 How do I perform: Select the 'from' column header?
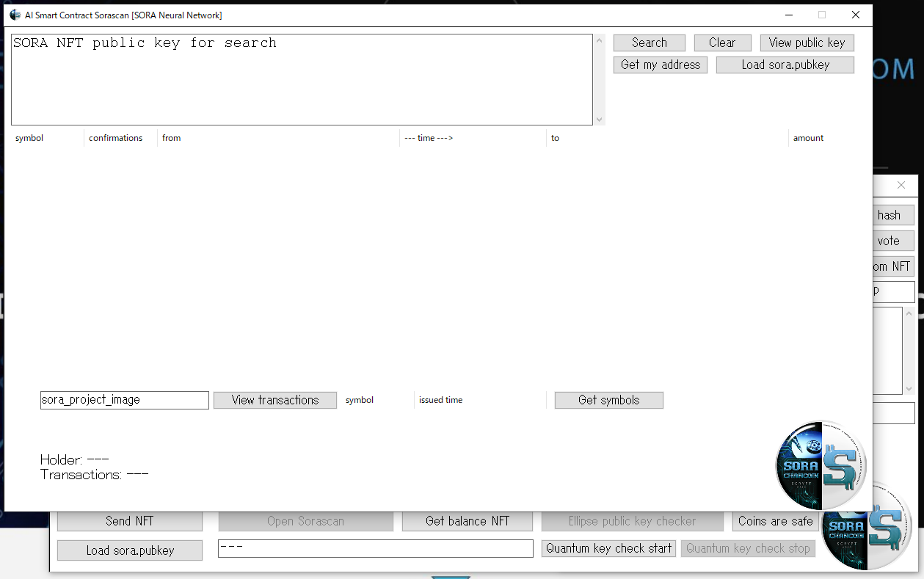coord(278,138)
